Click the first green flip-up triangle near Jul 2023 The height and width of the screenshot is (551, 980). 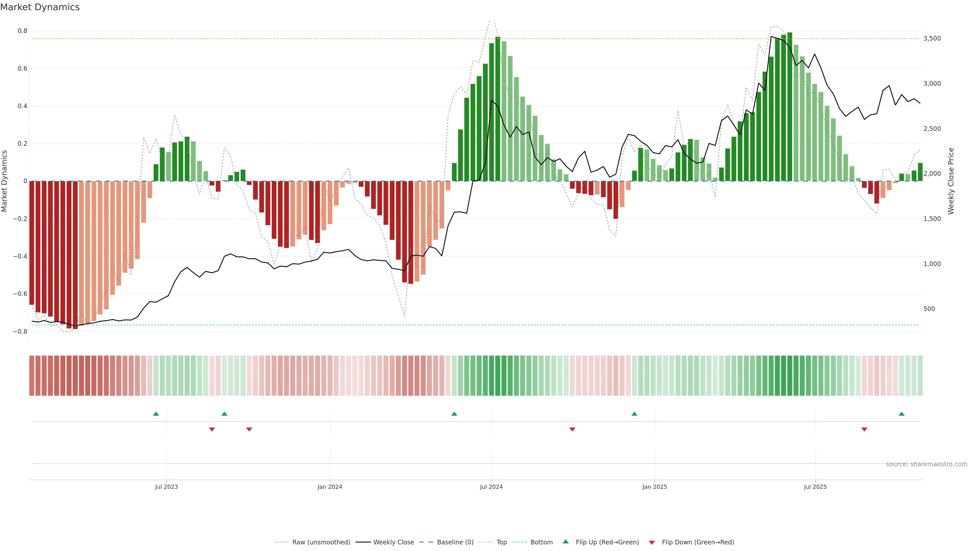(156, 414)
